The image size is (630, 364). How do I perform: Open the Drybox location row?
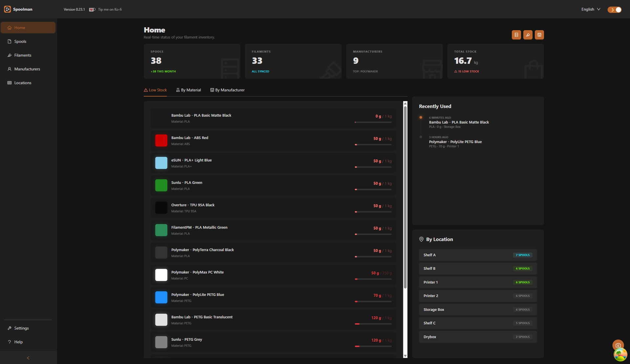click(478, 337)
